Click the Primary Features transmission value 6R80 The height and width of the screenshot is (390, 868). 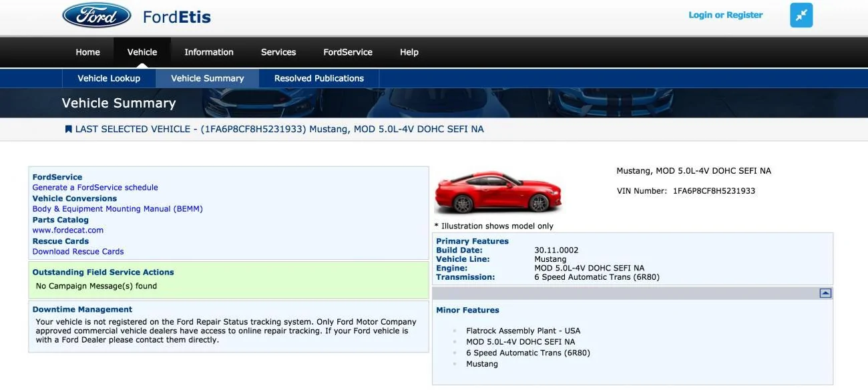pos(597,277)
